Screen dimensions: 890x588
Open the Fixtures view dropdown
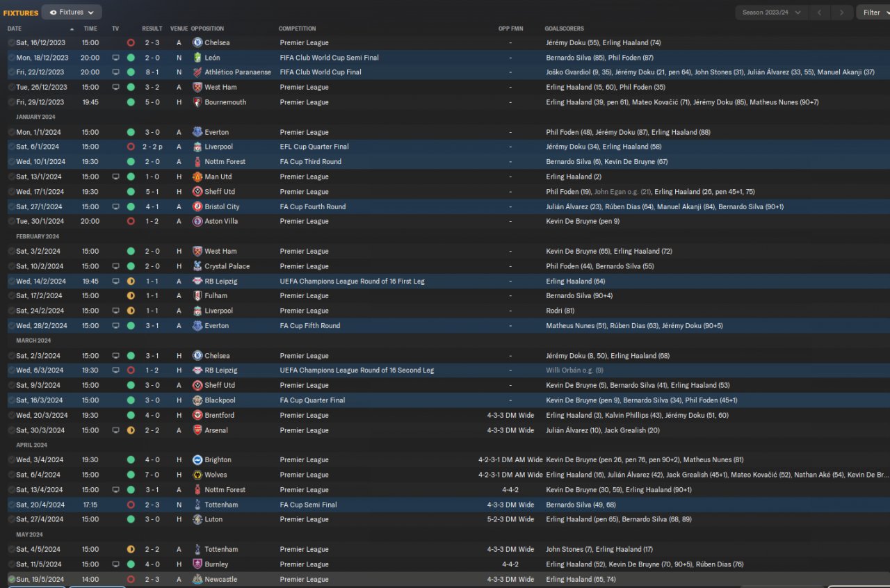pos(72,13)
